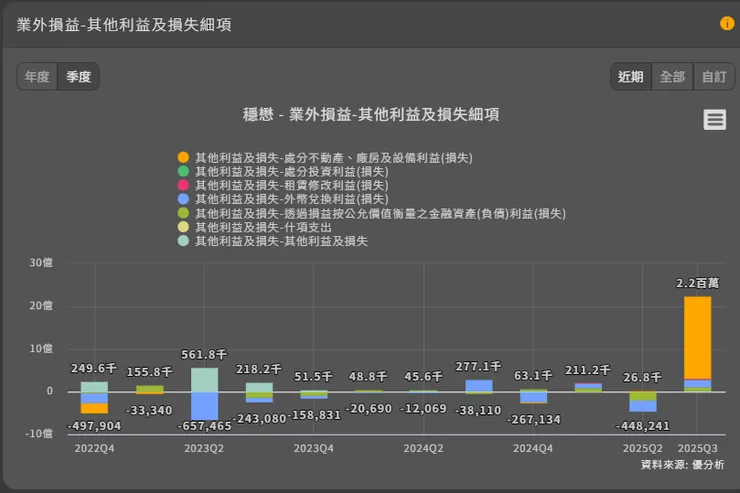Click the orange info icon in header
The width and height of the screenshot is (740, 493).
click(x=727, y=23)
